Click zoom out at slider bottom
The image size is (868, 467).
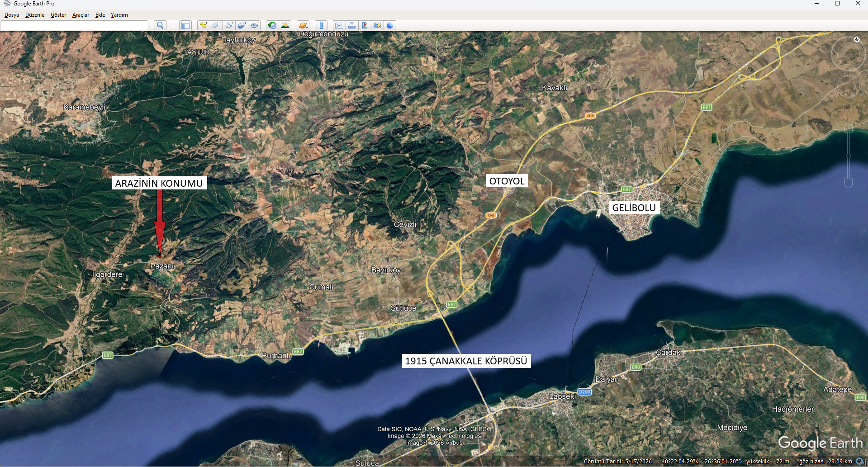[x=849, y=183]
